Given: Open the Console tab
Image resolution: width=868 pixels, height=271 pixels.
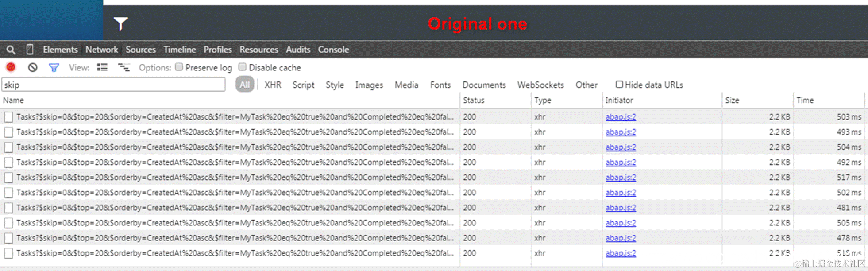Looking at the screenshot, I should click(x=334, y=50).
